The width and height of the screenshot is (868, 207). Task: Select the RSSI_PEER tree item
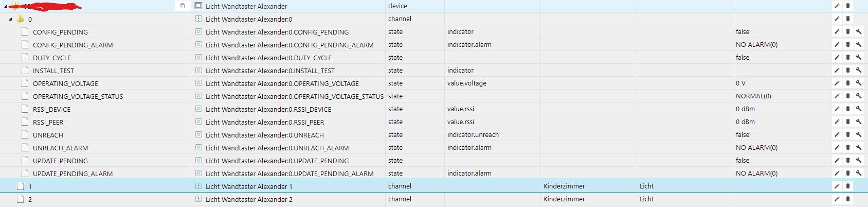(x=48, y=122)
